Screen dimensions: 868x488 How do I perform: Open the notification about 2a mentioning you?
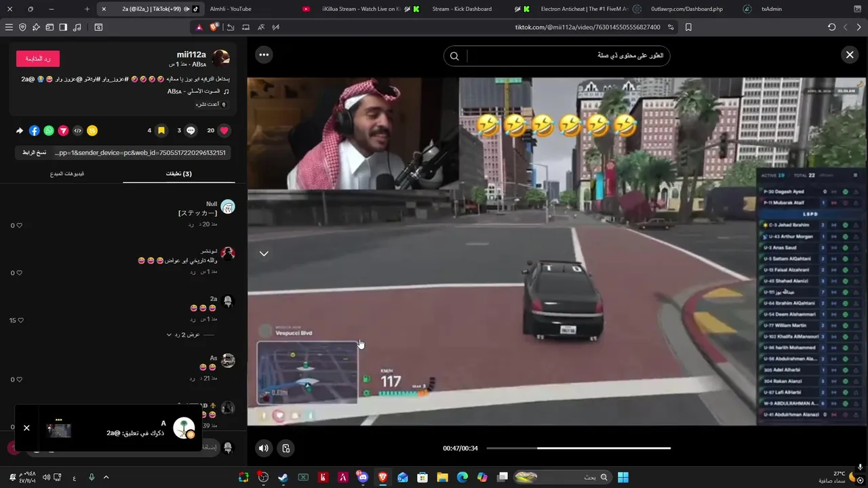tap(120, 428)
